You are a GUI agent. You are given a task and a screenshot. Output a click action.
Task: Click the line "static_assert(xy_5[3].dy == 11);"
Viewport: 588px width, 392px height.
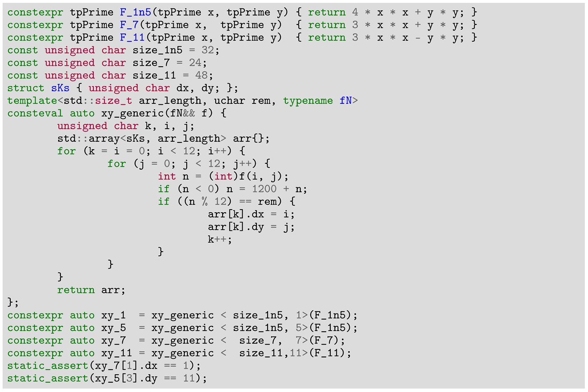click(108, 378)
